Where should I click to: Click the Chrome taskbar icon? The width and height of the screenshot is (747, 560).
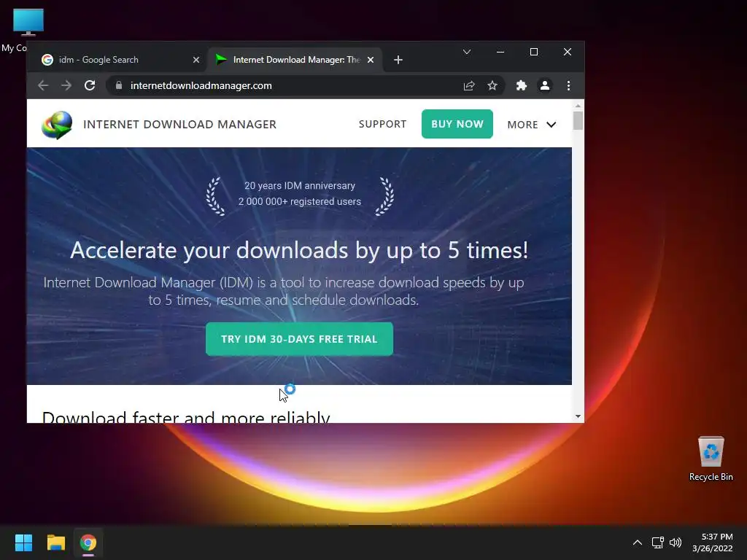pos(88,542)
